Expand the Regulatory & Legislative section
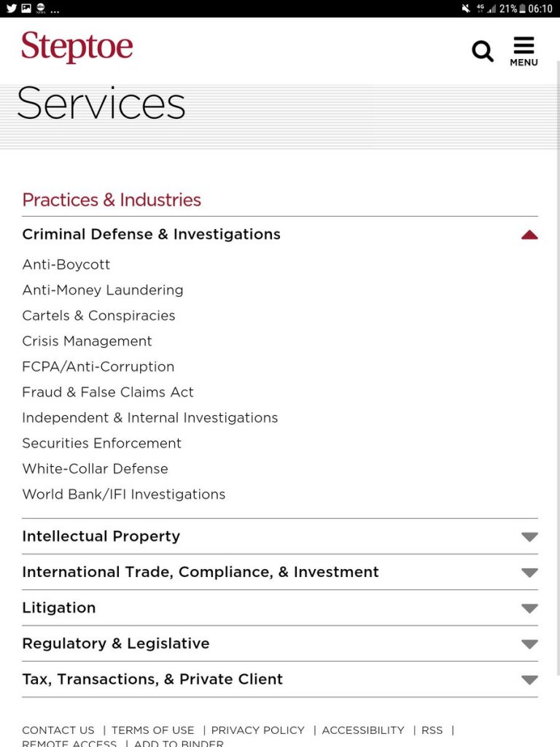560x747 pixels. coord(529,644)
